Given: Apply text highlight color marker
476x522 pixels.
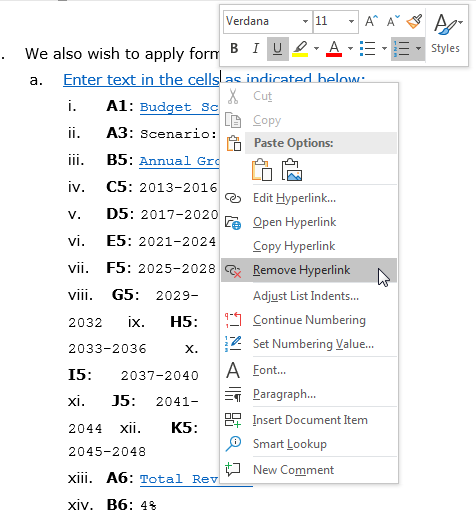Looking at the screenshot, I should (300, 49).
